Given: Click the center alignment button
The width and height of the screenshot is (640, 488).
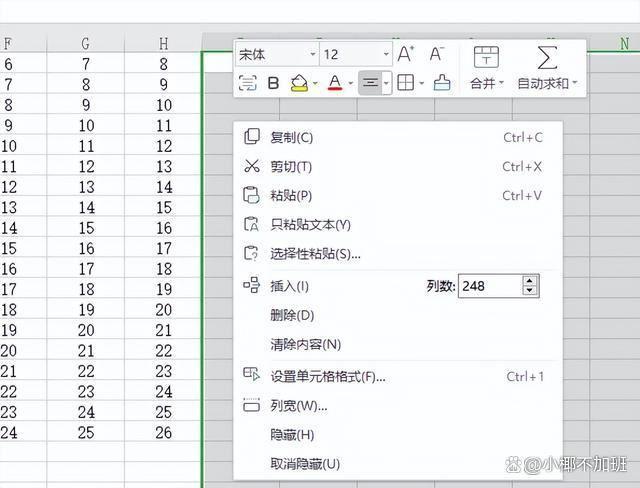Looking at the screenshot, I should [370, 83].
